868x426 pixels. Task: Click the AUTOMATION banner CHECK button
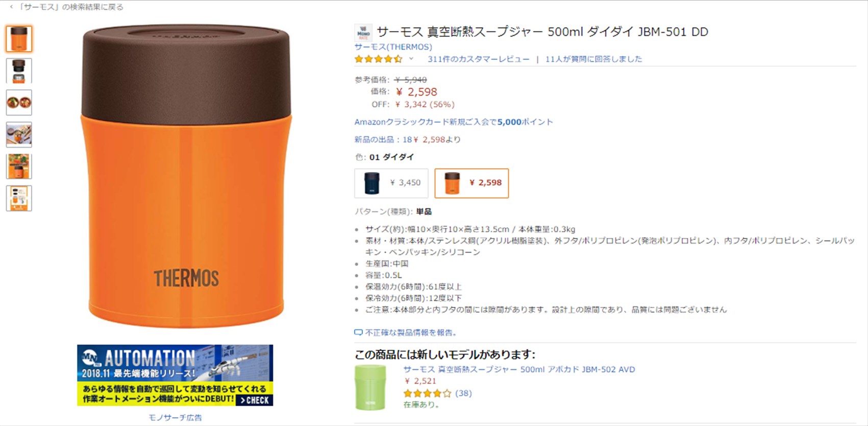coord(254,400)
